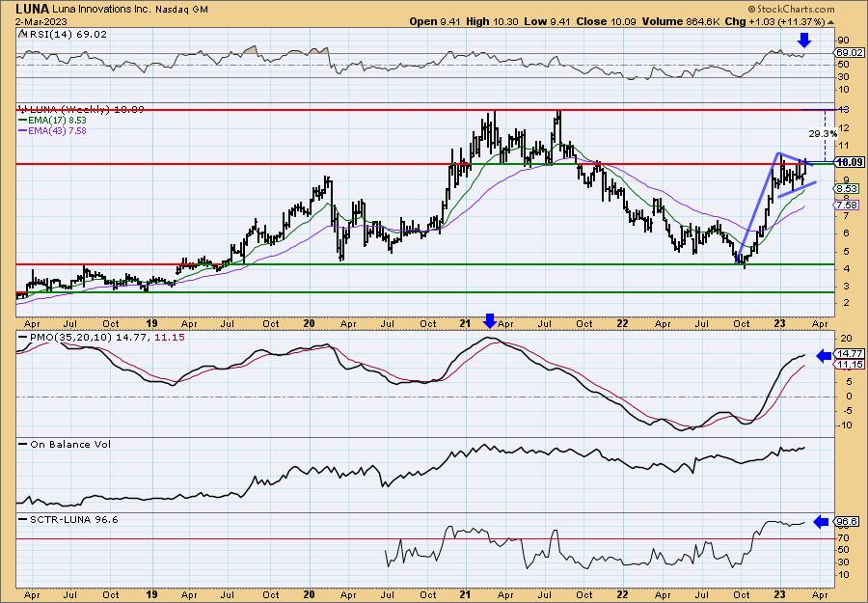The height and width of the screenshot is (603, 868).
Task: Click the Close 10.09 value in header
Action: [607, 21]
